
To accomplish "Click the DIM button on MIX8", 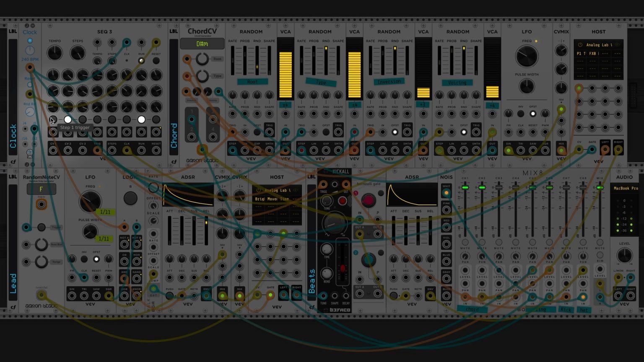I will click(x=600, y=255).
